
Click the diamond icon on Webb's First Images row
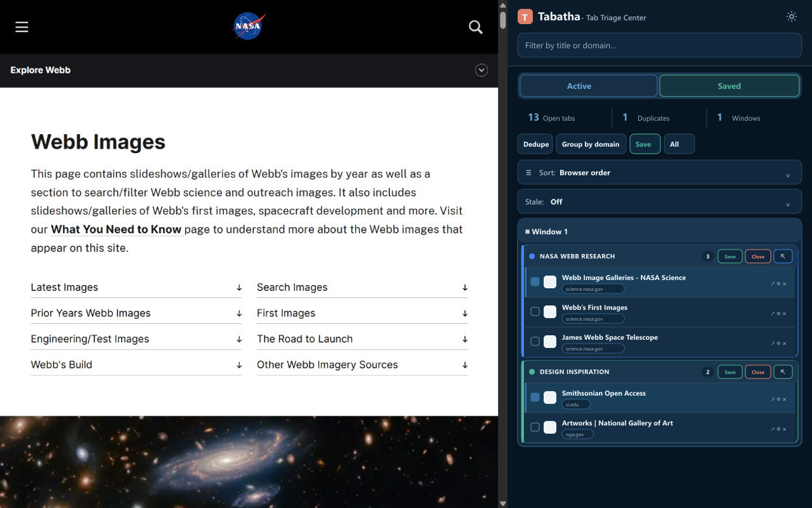click(778, 314)
